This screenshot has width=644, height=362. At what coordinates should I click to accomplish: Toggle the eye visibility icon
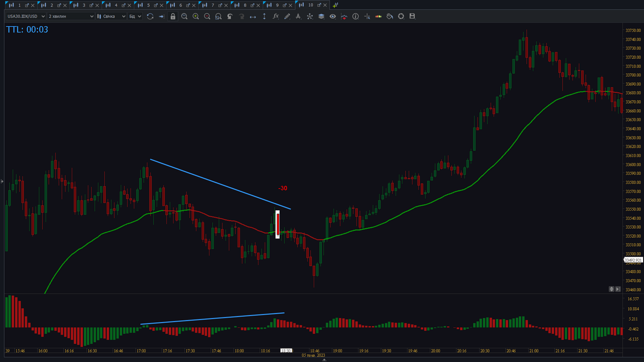(x=332, y=16)
